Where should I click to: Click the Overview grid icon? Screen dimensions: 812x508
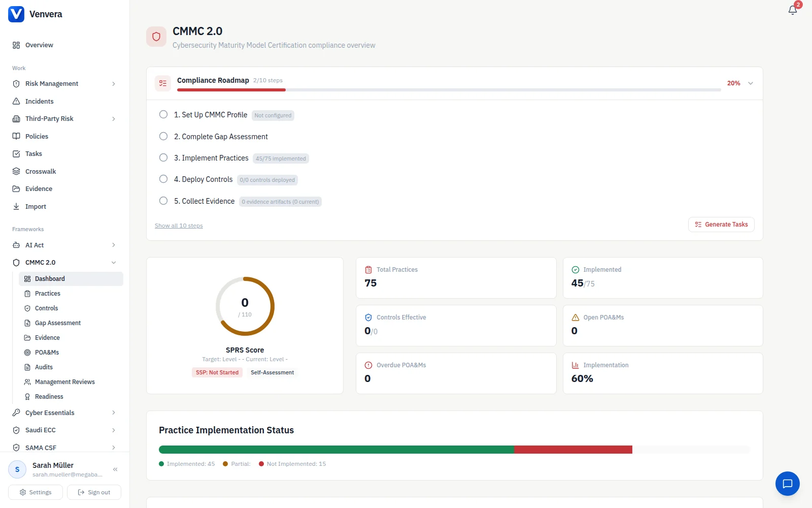(16, 45)
